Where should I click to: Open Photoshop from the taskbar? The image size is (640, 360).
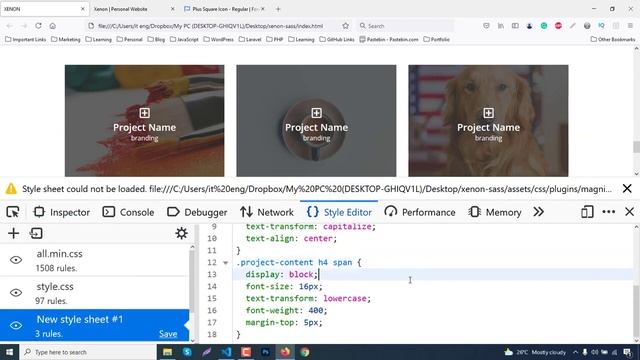(x=266, y=352)
